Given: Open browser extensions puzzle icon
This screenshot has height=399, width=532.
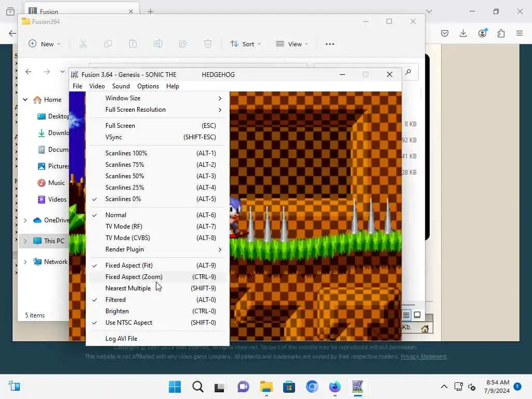Looking at the screenshot, I should point(501,33).
